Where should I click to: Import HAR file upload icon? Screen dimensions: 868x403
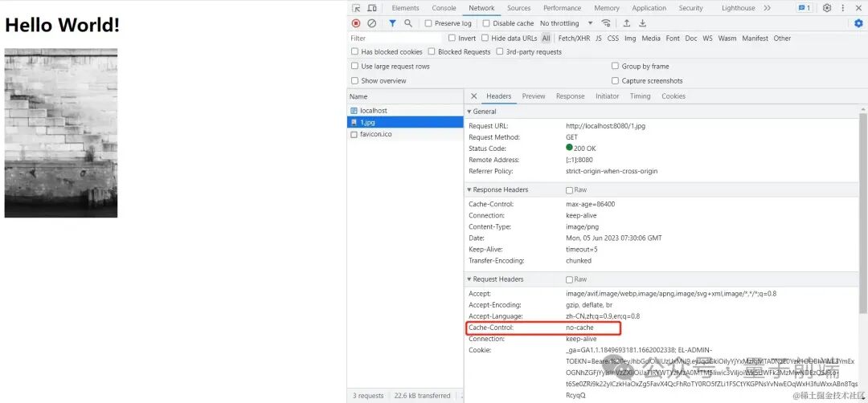click(x=627, y=23)
